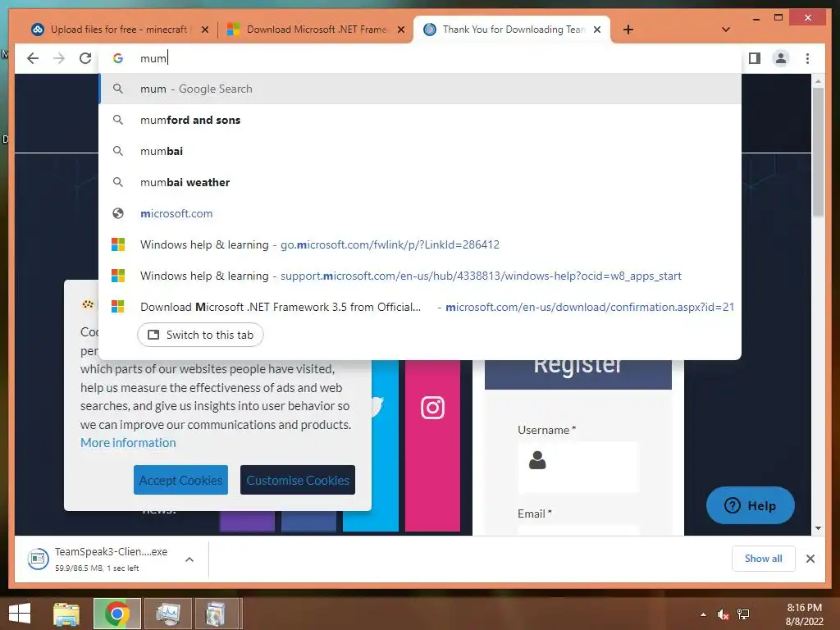Open the Windows Start button
The height and width of the screenshot is (630, 840).
click(x=20, y=614)
